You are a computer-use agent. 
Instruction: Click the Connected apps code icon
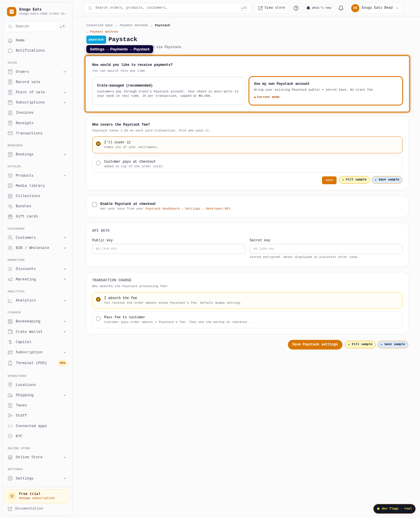coord(10,426)
